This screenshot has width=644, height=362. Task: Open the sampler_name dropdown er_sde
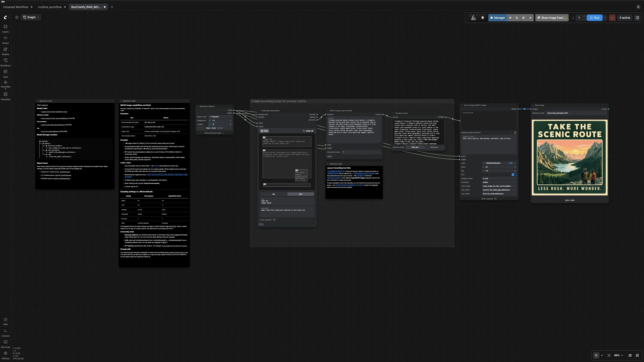[x=499, y=178]
